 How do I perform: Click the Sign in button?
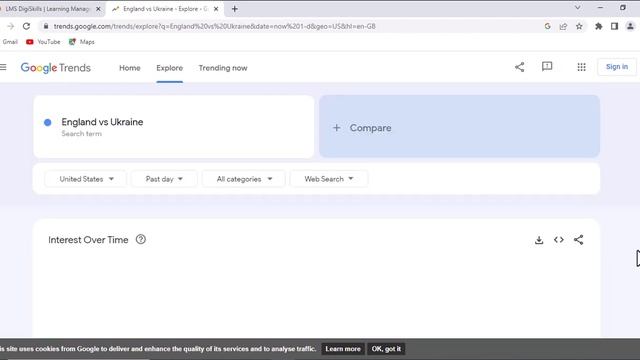[x=617, y=67]
